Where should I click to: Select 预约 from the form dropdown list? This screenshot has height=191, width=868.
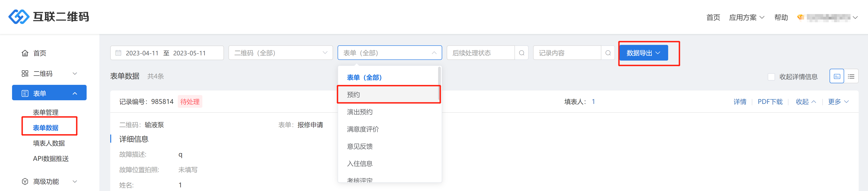coord(354,95)
